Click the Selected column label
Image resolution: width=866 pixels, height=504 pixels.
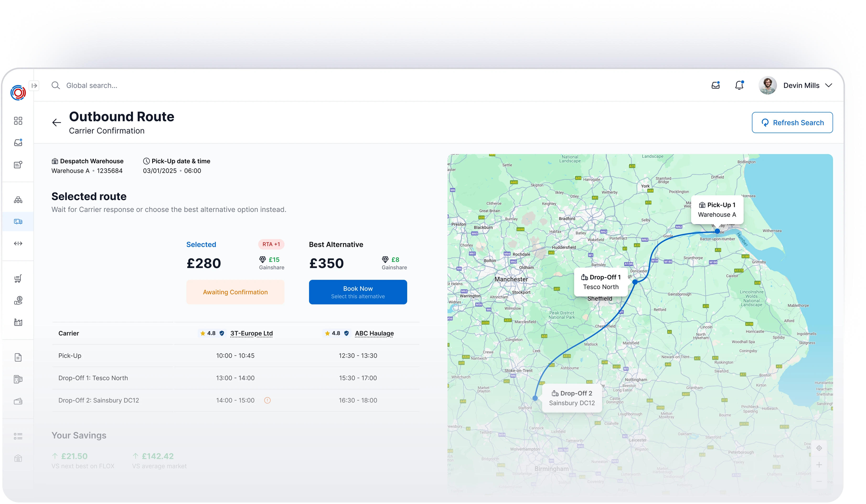(x=201, y=244)
